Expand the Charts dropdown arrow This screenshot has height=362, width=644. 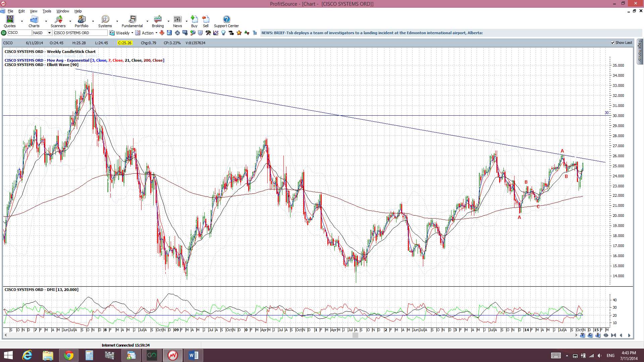46,21
